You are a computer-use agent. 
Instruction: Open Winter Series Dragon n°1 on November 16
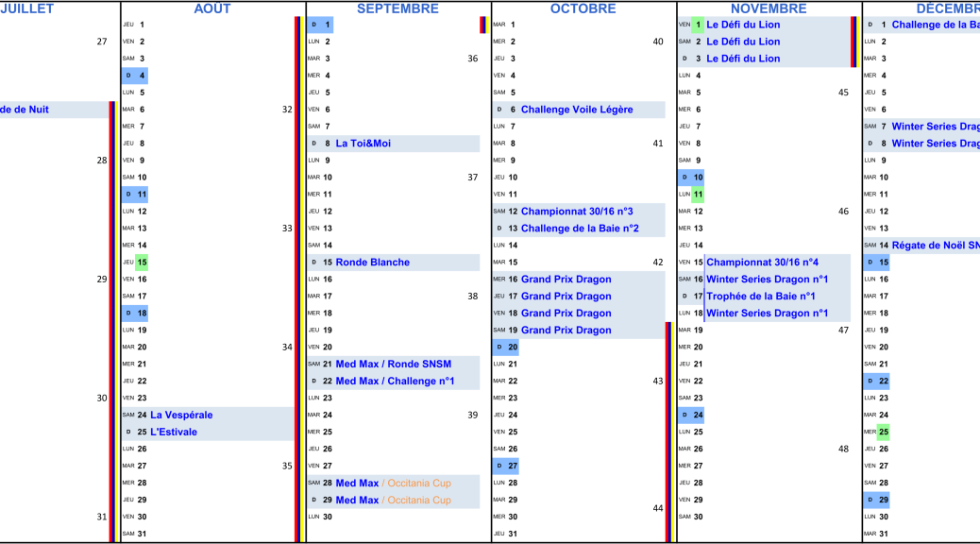pyautogui.click(x=768, y=280)
